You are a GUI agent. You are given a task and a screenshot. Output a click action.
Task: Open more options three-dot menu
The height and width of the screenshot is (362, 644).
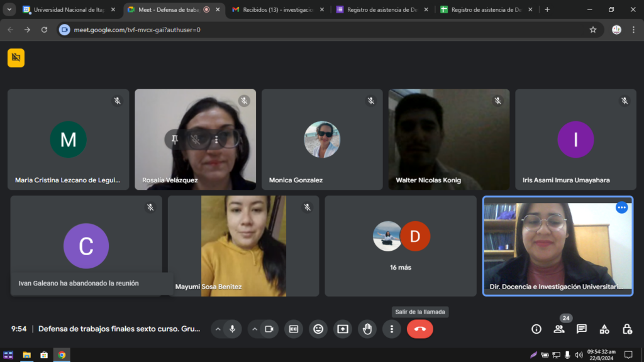tap(392, 329)
